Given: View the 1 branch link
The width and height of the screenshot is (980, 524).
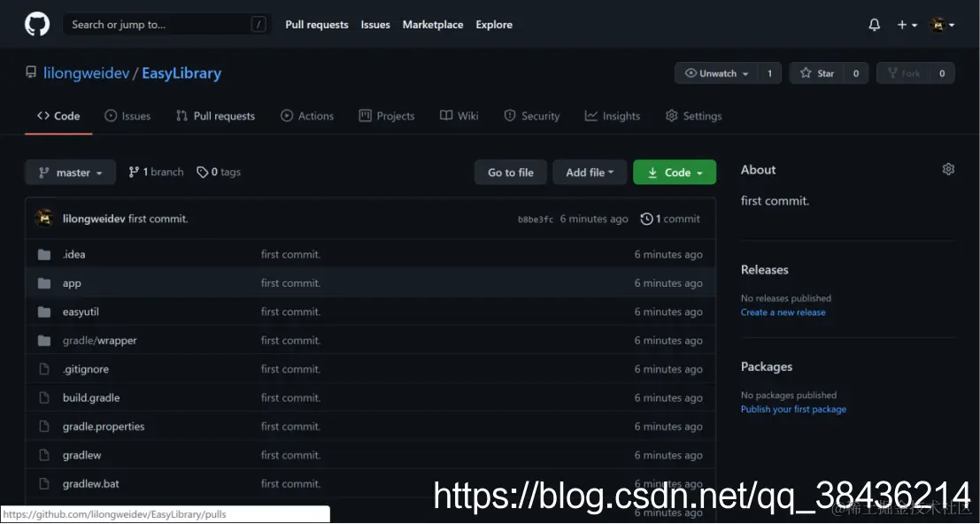Looking at the screenshot, I should coord(156,172).
